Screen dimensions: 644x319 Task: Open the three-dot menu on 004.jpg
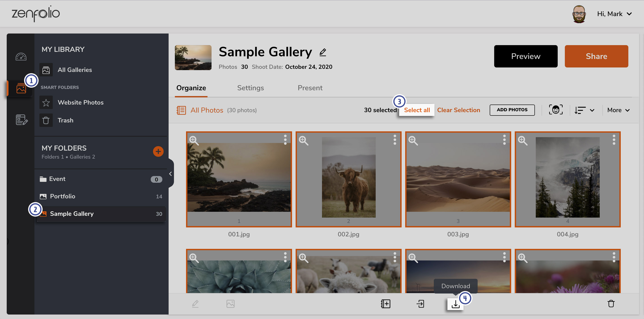click(x=614, y=140)
